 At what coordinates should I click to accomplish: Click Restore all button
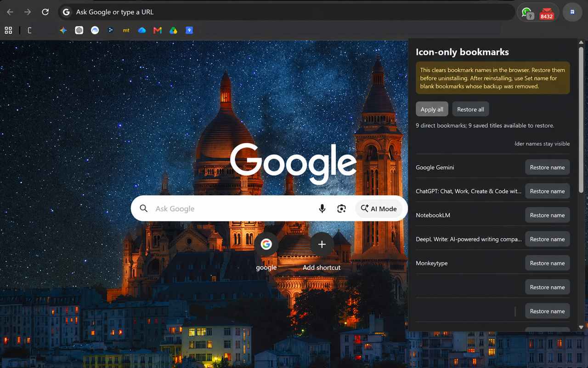click(470, 109)
